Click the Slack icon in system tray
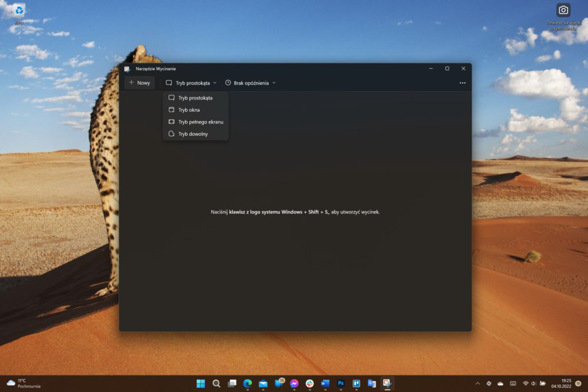This screenshot has width=588, height=392. [x=489, y=383]
